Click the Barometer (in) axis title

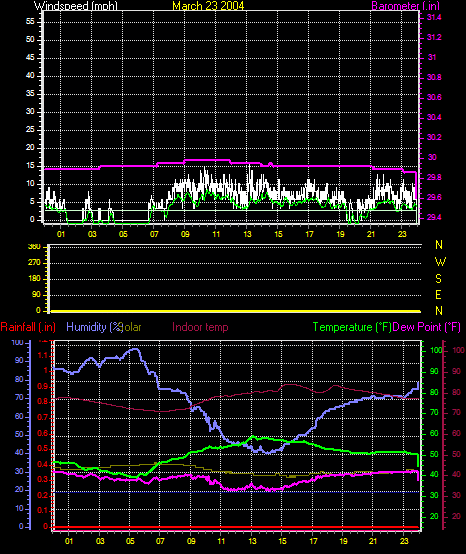406,6
